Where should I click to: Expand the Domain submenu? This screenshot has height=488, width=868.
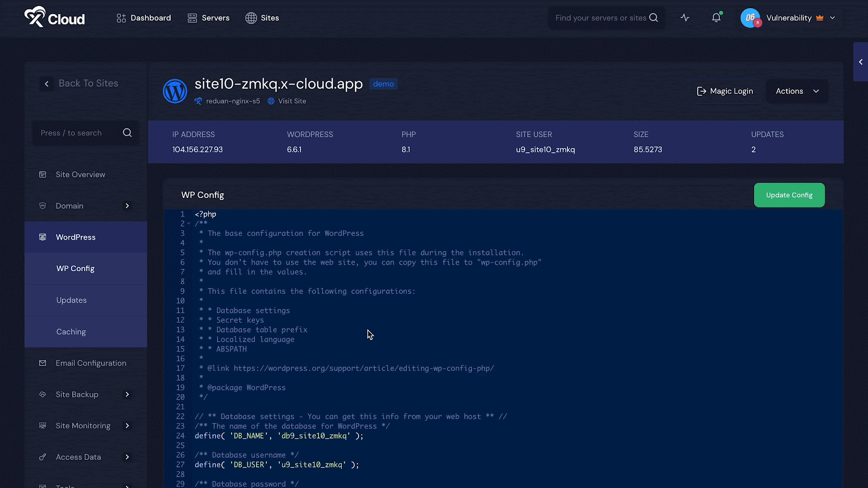[127, 206]
